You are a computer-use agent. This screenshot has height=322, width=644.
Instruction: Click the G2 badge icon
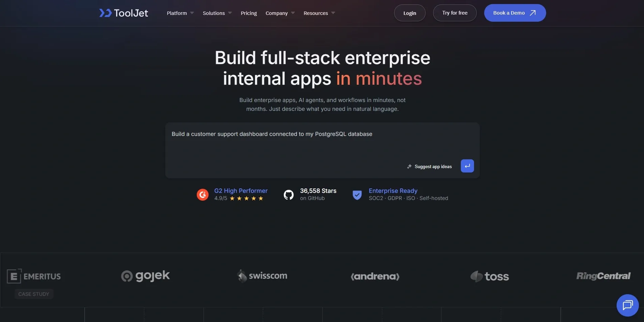[202, 195]
